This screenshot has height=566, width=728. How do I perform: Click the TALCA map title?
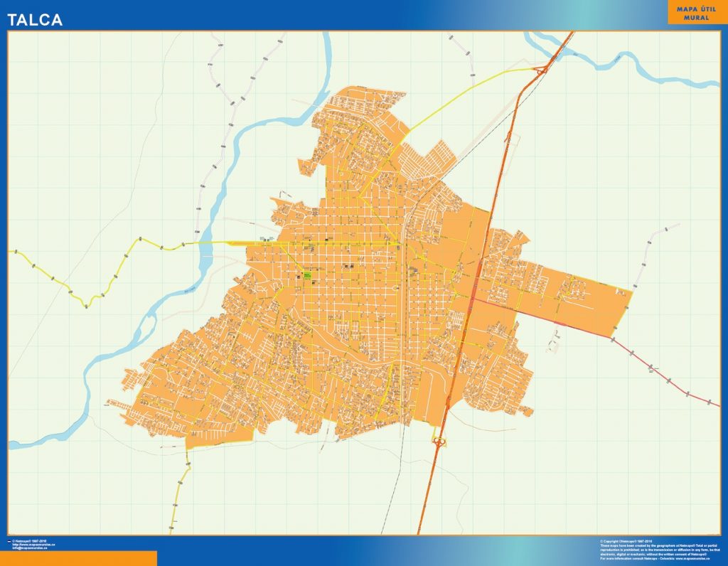coord(35,19)
